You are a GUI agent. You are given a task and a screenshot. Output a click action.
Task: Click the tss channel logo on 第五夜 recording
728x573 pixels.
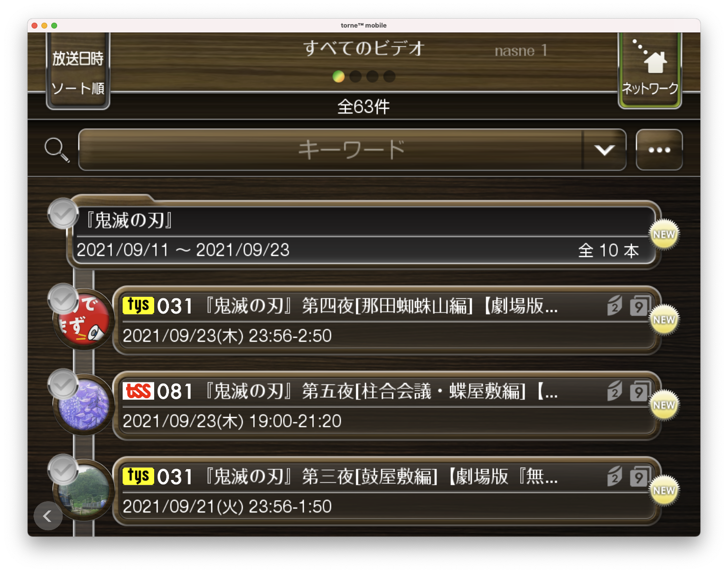tap(138, 391)
